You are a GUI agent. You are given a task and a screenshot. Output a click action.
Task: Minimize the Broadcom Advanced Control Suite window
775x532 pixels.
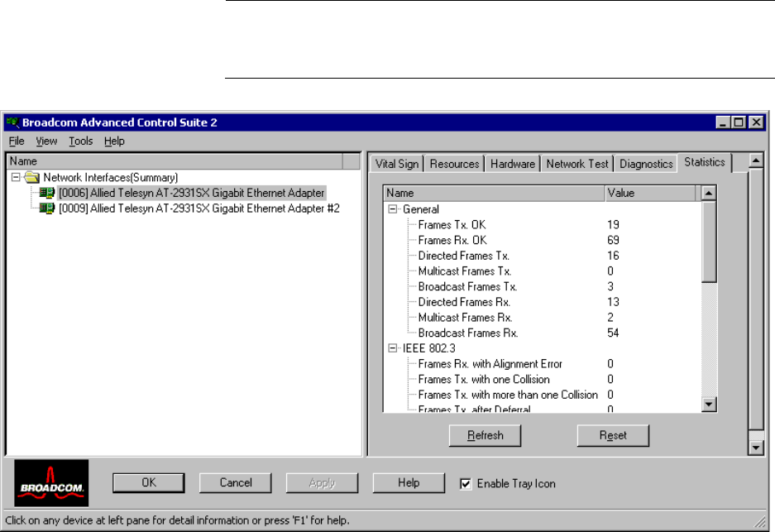coord(723,122)
